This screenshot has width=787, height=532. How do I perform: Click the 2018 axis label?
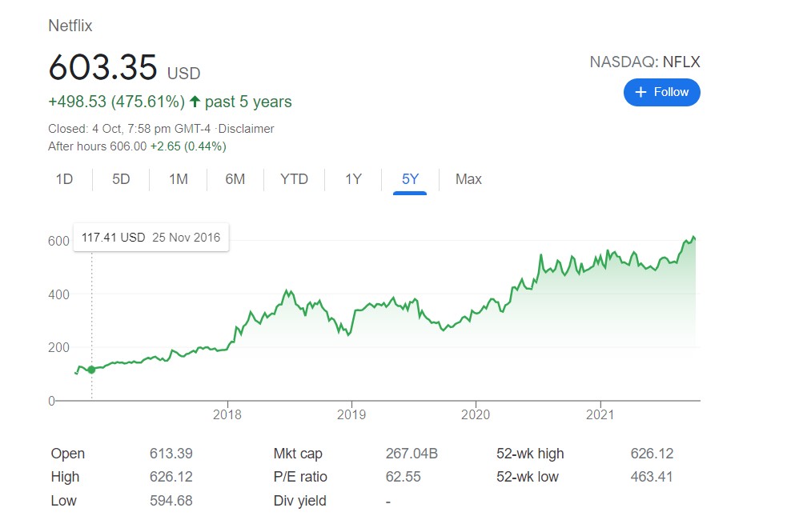click(227, 414)
